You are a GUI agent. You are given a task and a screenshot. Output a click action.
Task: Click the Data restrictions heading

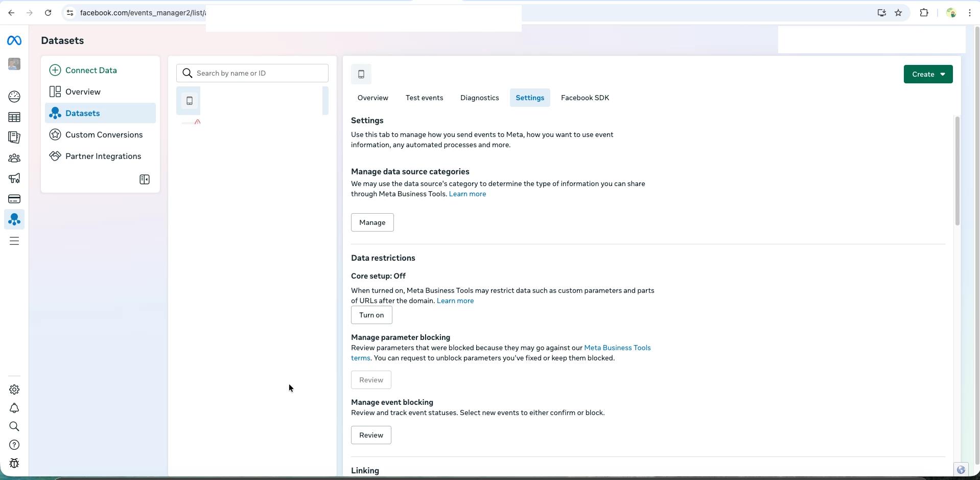coord(383,258)
